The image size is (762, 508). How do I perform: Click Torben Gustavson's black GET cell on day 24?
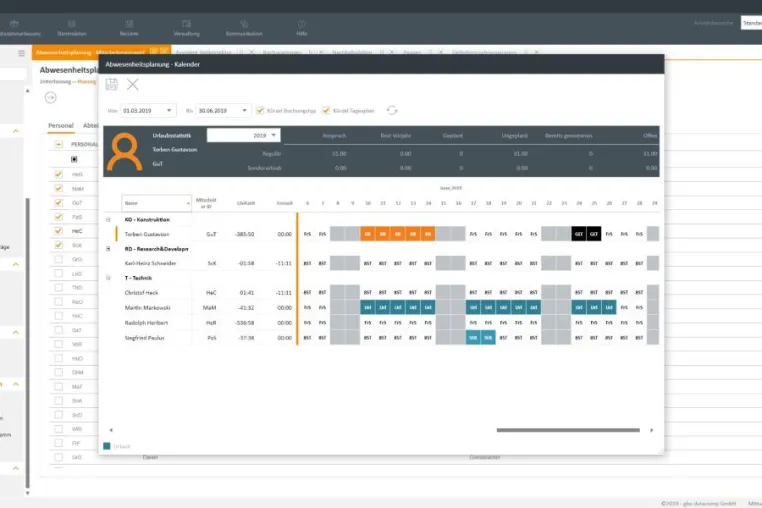579,234
